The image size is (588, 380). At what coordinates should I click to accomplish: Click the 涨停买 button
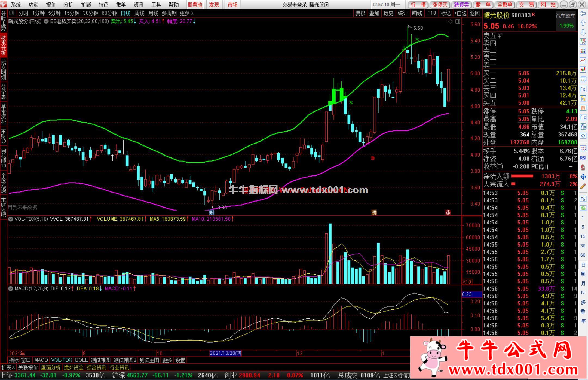click(440, 4)
